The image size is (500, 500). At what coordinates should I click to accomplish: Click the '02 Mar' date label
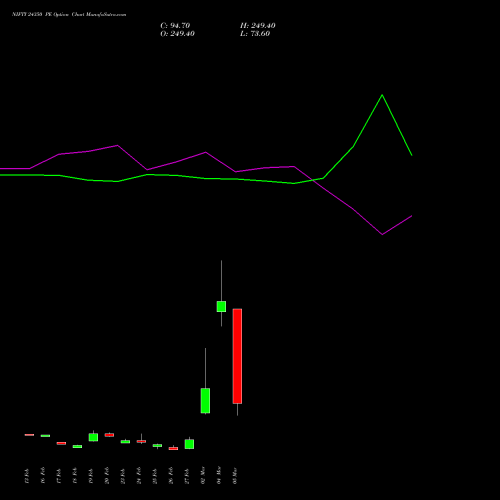coord(203,475)
